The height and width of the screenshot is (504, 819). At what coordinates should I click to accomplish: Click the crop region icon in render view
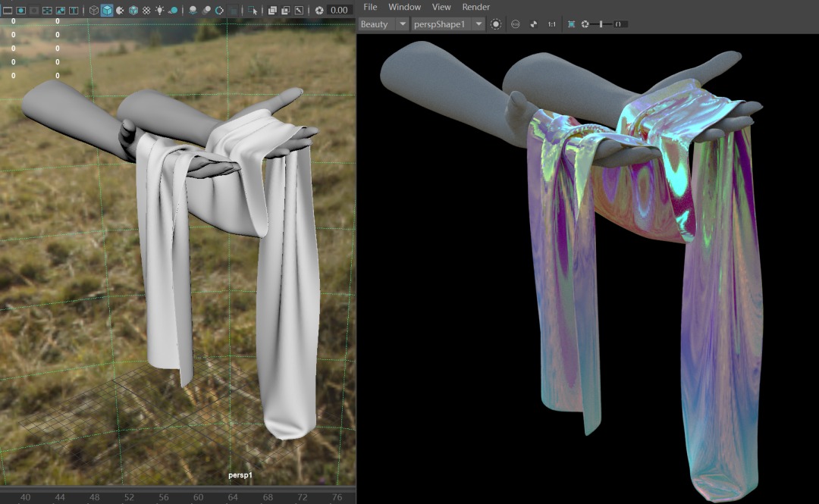pos(572,24)
